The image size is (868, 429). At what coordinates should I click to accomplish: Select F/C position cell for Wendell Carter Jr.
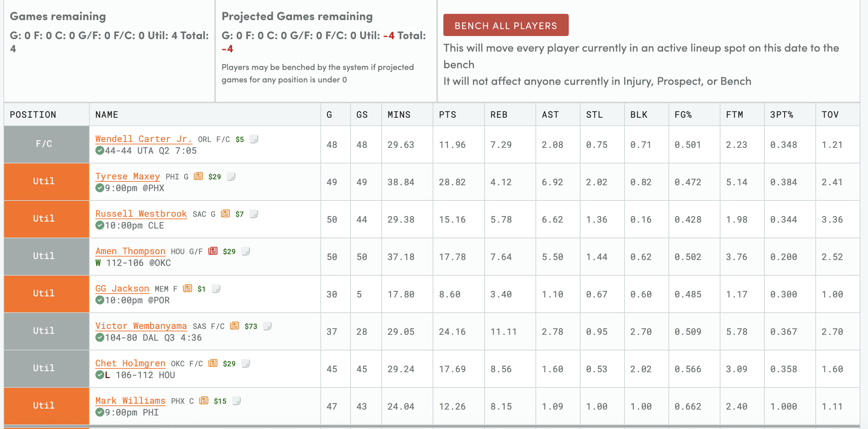coord(44,144)
